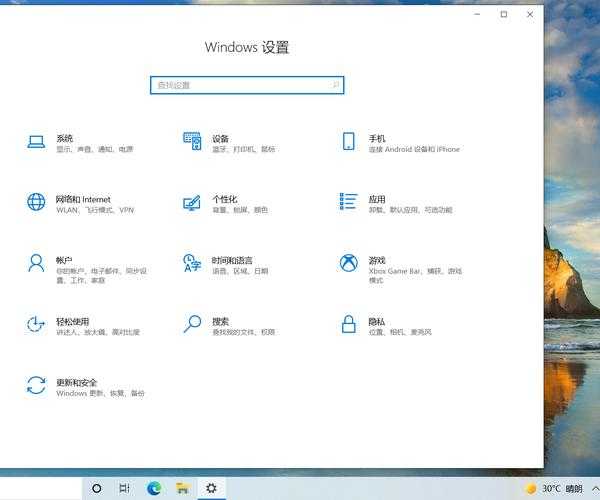Open the 网络和 Internet globe icon
This screenshot has height=500, width=600.
(36, 202)
